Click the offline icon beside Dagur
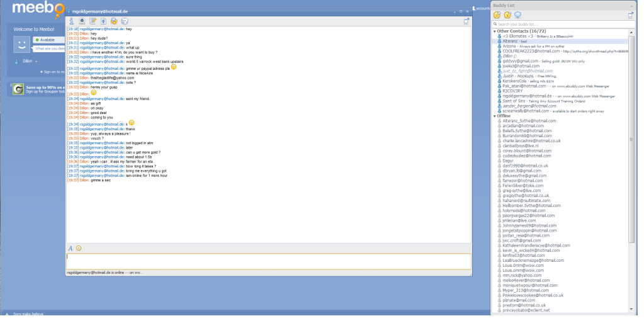This screenshot has height=321, width=644. coord(500,161)
